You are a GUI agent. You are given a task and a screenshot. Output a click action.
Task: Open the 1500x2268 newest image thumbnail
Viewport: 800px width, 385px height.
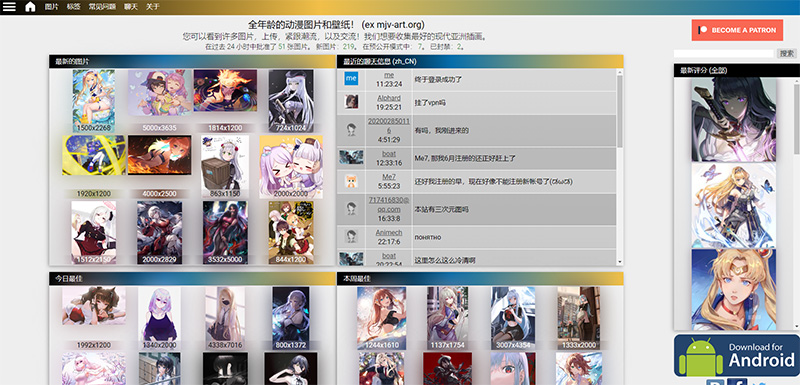(93, 100)
